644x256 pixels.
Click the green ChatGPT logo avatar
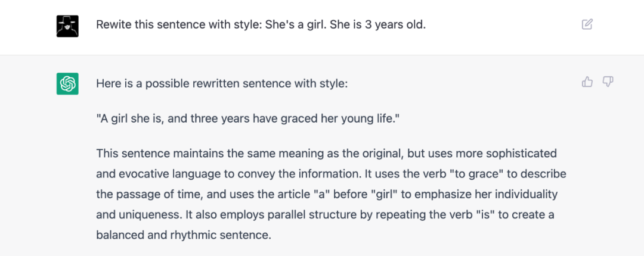67,83
